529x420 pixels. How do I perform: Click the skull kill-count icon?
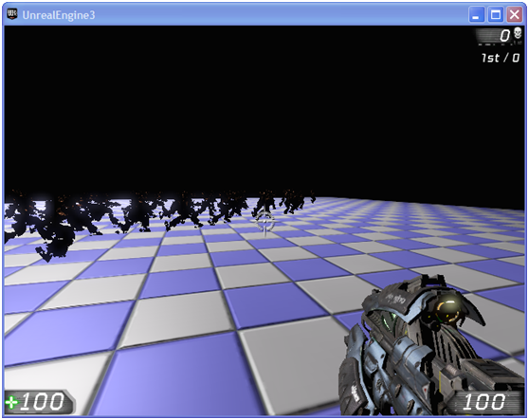coord(518,34)
